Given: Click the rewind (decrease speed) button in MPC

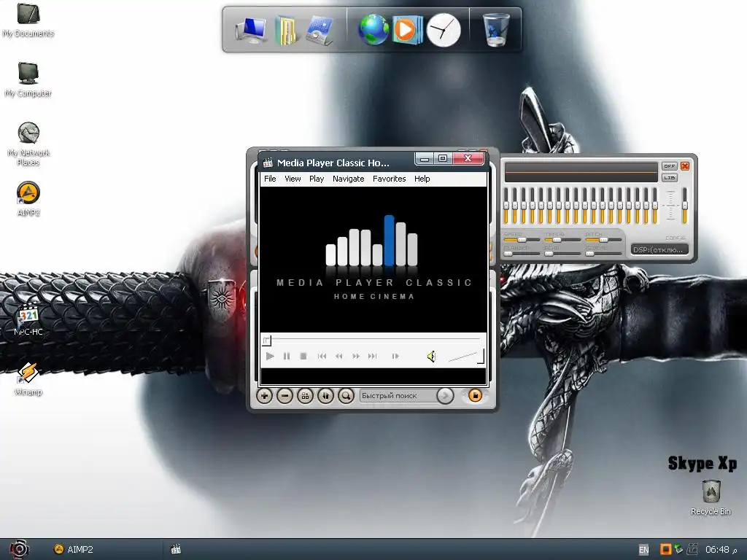Looking at the screenshot, I should 338,356.
